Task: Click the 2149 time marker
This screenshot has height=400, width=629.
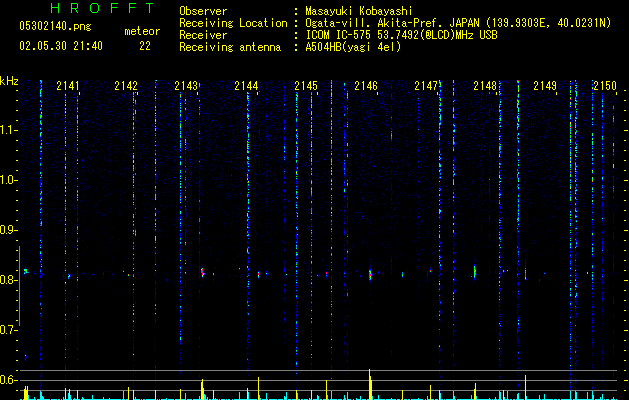Action: (x=545, y=86)
